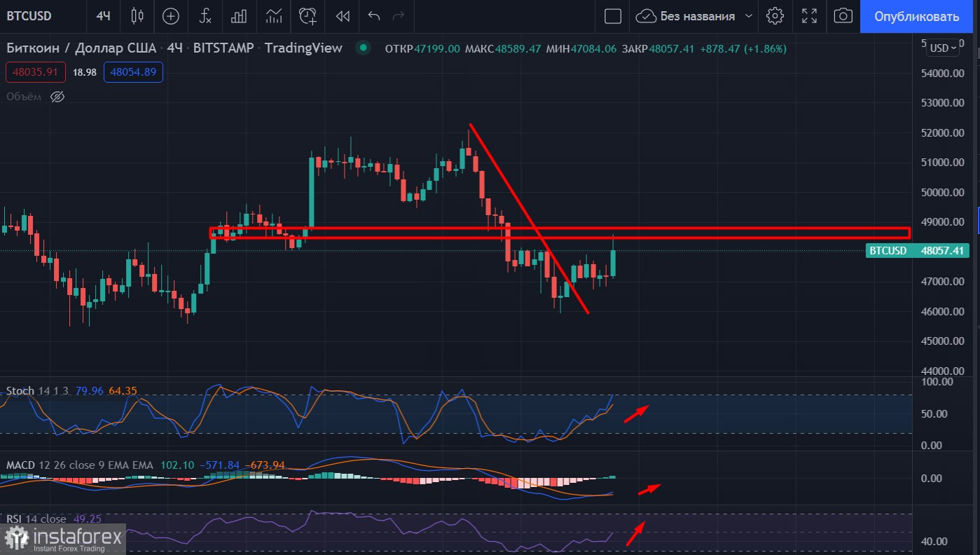The image size is (980, 555).
Task: Create an alert with the alarm clock icon
Action: tap(308, 15)
